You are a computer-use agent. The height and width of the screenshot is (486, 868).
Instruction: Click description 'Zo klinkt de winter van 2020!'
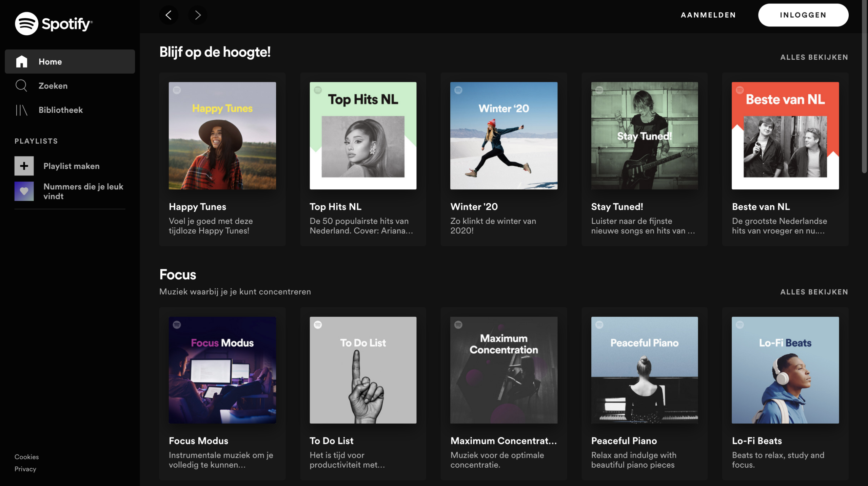[493, 226]
